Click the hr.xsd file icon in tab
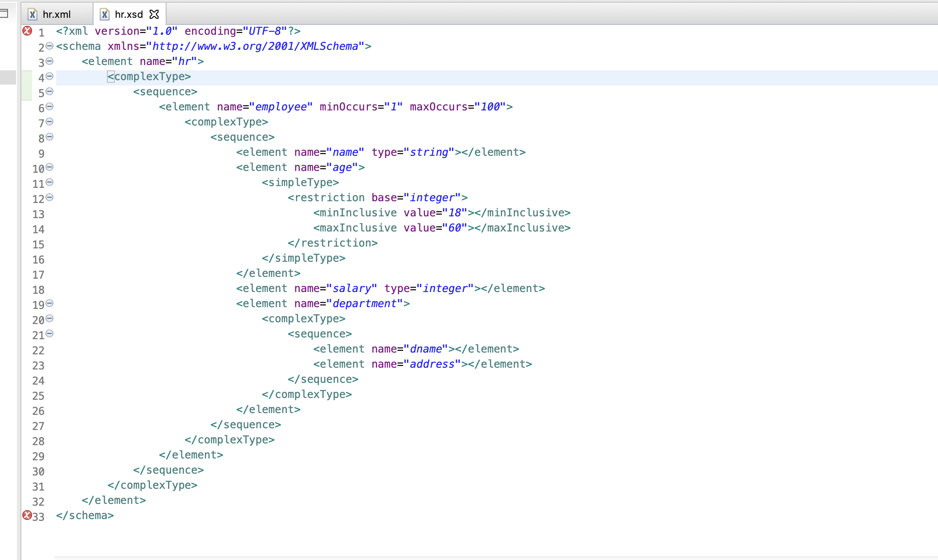This screenshot has height=560, width=938. point(105,15)
